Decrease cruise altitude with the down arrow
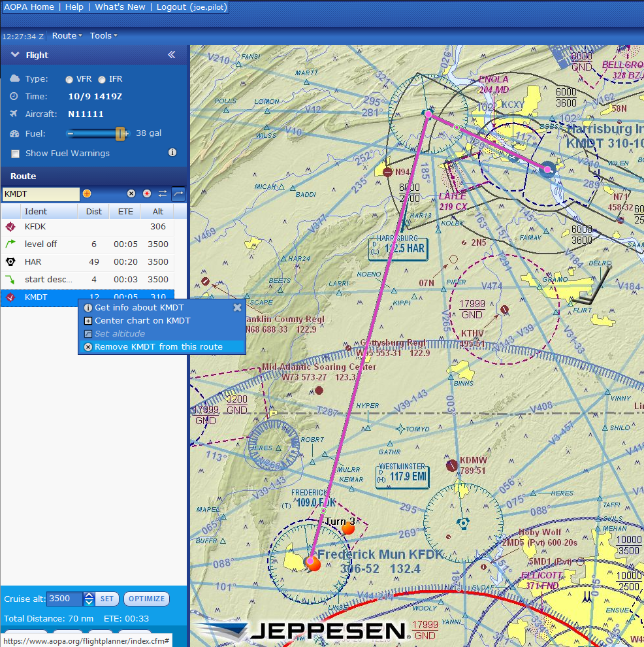Image resolution: width=644 pixels, height=647 pixels. (89, 602)
